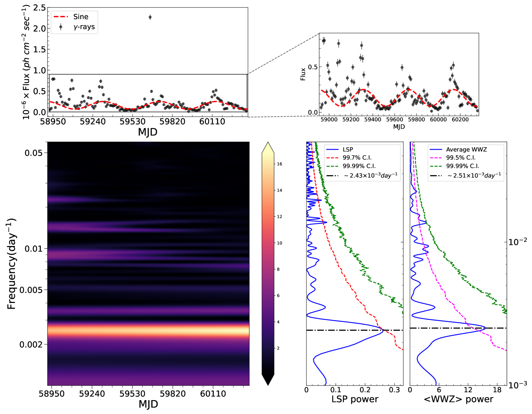Click the bright band on the WWZ heat map

click(148, 330)
